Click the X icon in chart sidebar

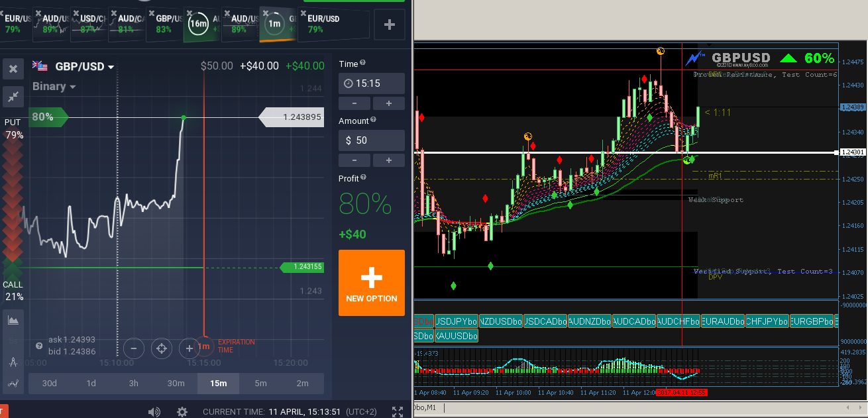point(13,68)
